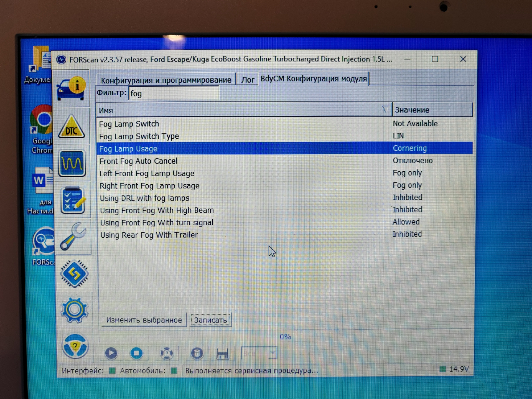The height and width of the screenshot is (399, 532).
Task: Open the gear settings section
Action: coord(74,310)
